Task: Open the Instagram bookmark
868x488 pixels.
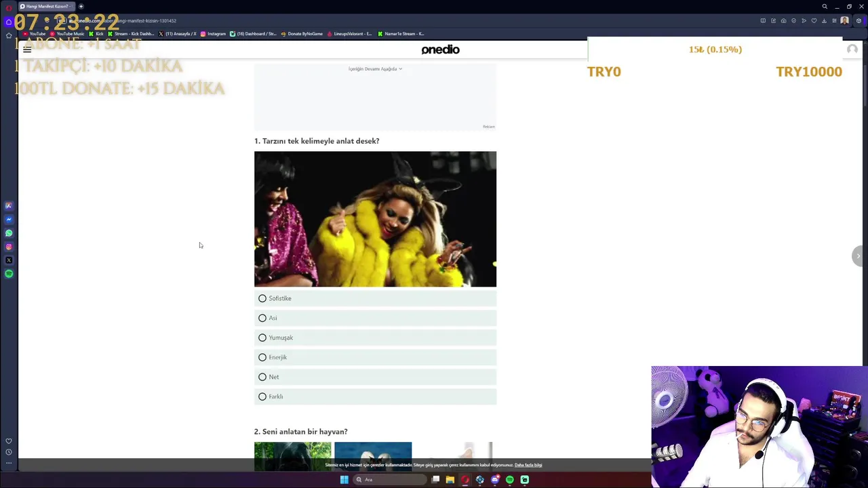Action: (x=213, y=34)
